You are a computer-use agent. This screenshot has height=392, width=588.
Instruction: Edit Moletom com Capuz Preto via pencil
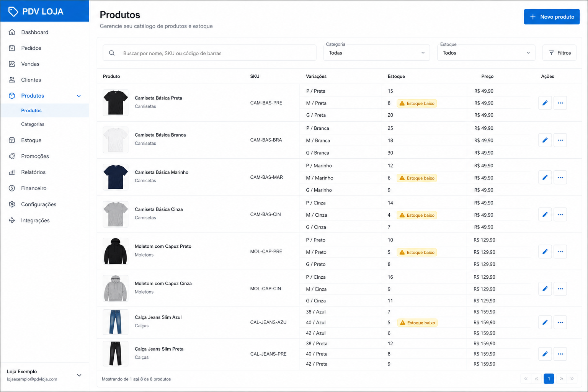click(x=545, y=252)
